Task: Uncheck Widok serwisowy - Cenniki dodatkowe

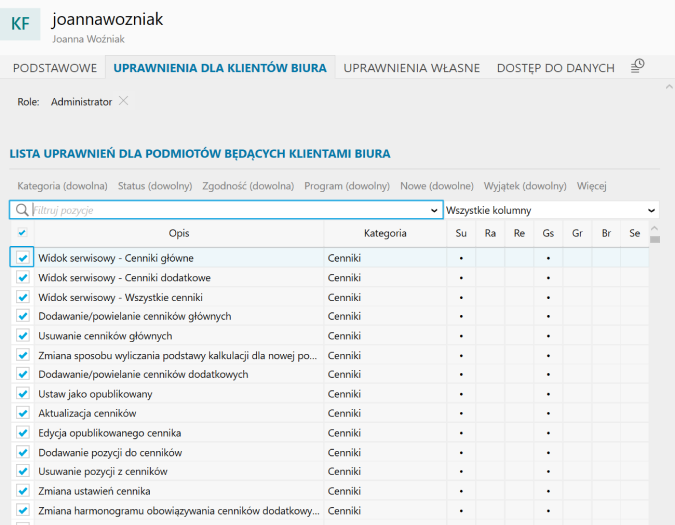Action: (x=23, y=278)
